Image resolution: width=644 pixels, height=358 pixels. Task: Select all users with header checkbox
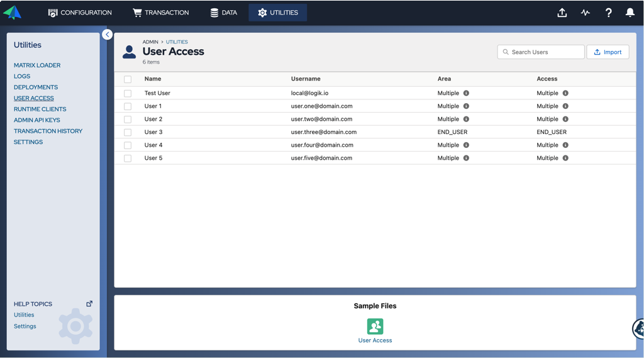point(128,79)
